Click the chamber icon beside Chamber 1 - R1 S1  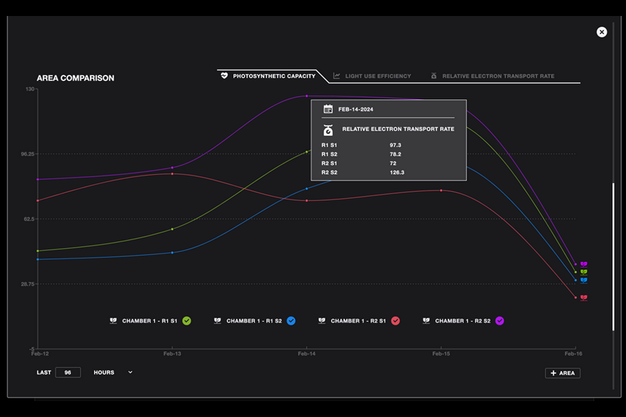pyautogui.click(x=114, y=321)
